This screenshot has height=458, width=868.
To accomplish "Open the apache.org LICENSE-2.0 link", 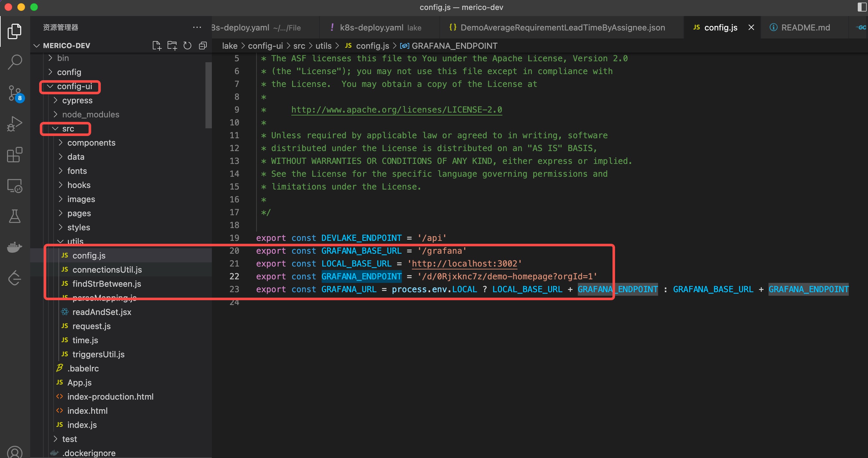I will tap(396, 110).
